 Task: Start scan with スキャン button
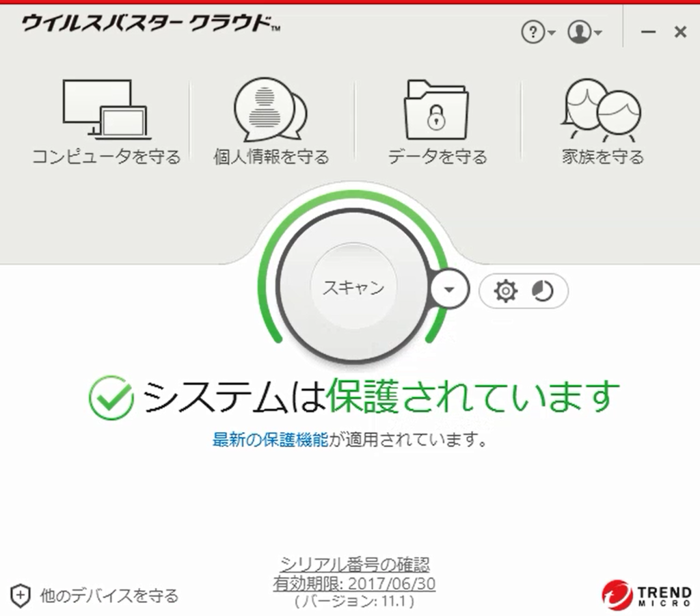(353, 287)
